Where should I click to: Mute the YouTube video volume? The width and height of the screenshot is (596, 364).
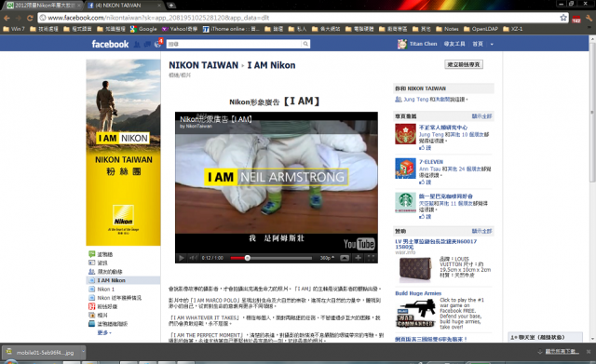coord(194,258)
